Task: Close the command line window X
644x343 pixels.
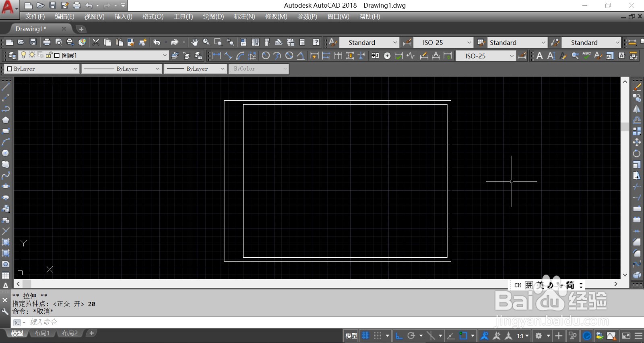Action: click(5, 300)
